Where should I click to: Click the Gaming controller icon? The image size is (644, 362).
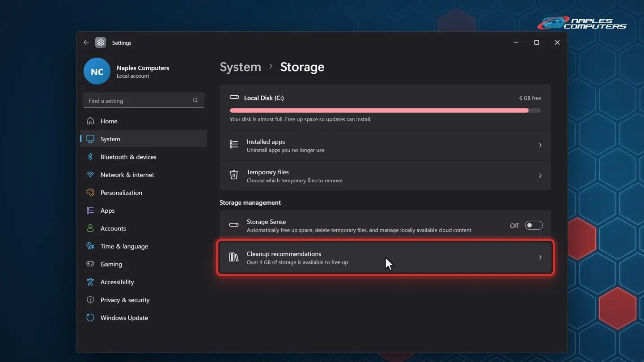(90, 264)
